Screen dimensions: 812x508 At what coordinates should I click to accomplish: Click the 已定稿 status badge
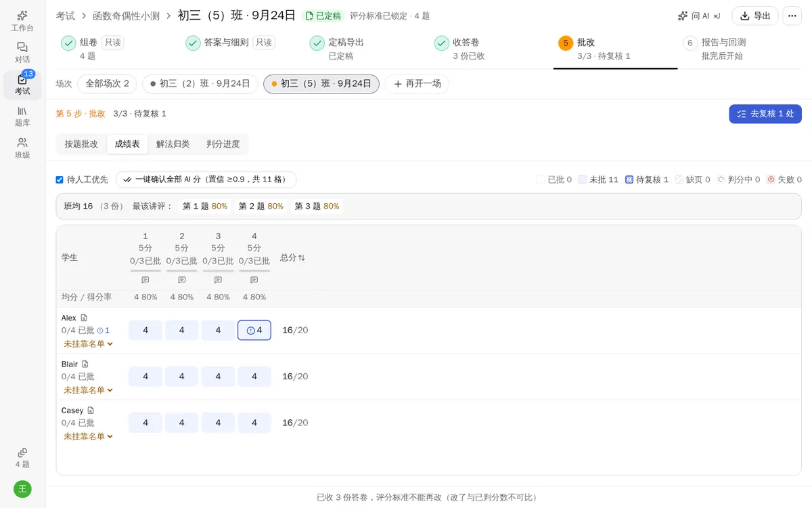click(323, 16)
